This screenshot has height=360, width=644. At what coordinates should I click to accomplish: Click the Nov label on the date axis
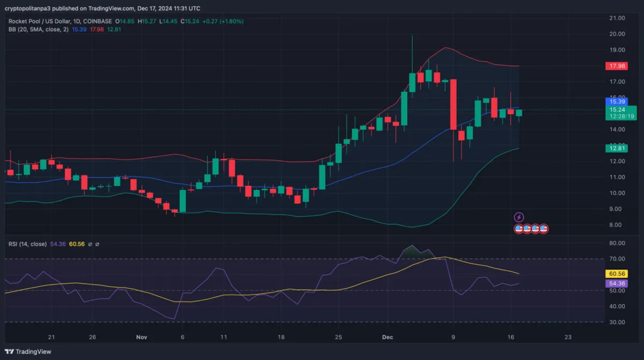(142, 337)
